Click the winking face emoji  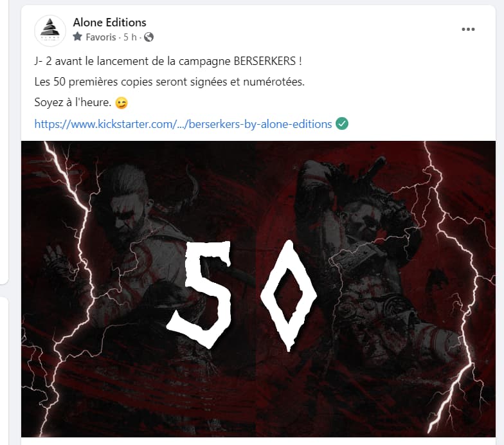click(x=121, y=103)
